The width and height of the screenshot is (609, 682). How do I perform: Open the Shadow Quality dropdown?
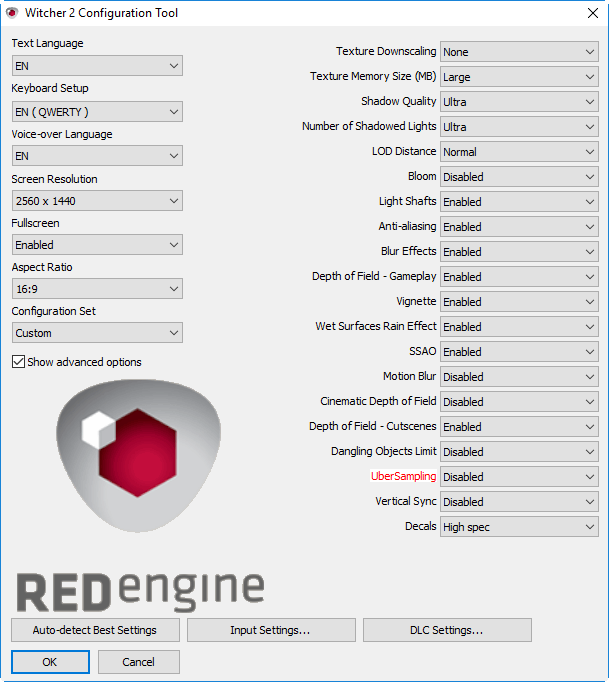pos(519,102)
